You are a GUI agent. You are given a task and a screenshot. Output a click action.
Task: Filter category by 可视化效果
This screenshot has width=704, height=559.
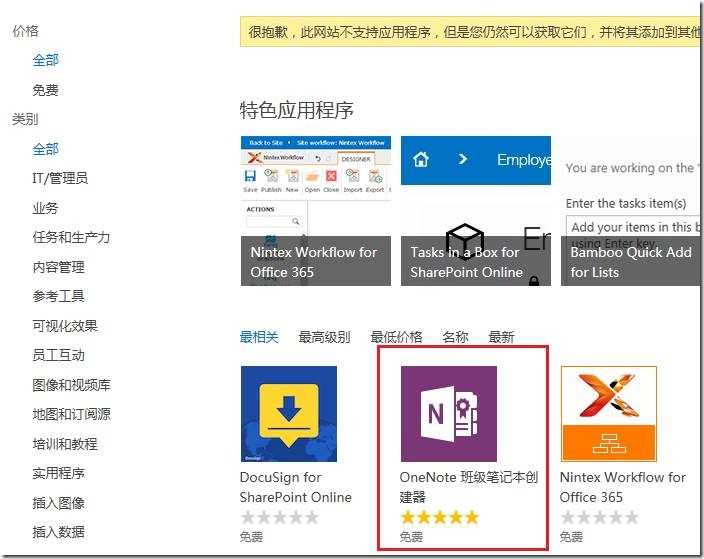click(65, 326)
